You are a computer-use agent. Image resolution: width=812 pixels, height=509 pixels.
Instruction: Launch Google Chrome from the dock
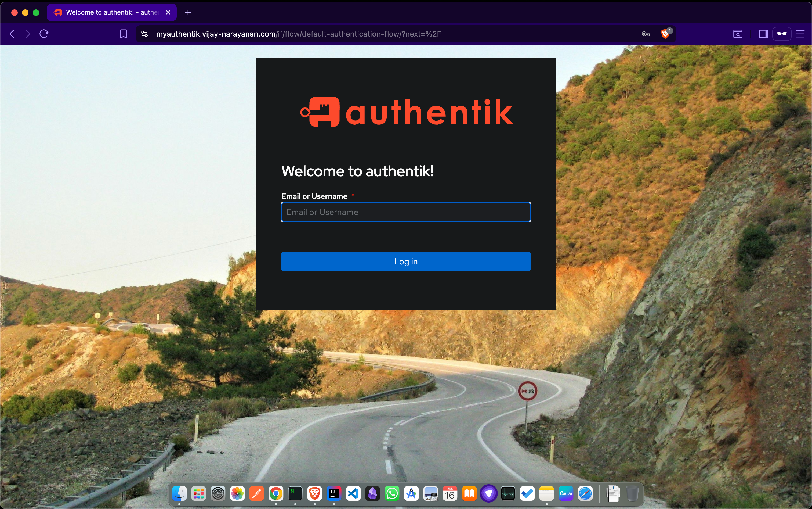276,493
